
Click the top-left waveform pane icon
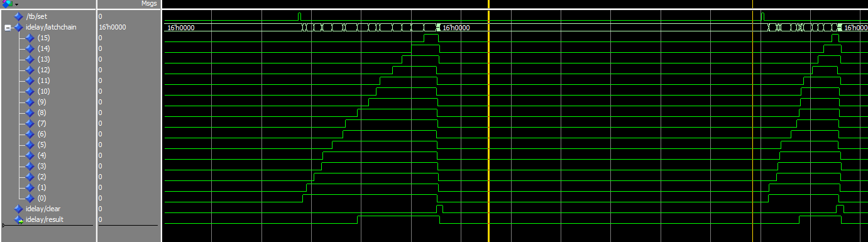click(8, 4)
